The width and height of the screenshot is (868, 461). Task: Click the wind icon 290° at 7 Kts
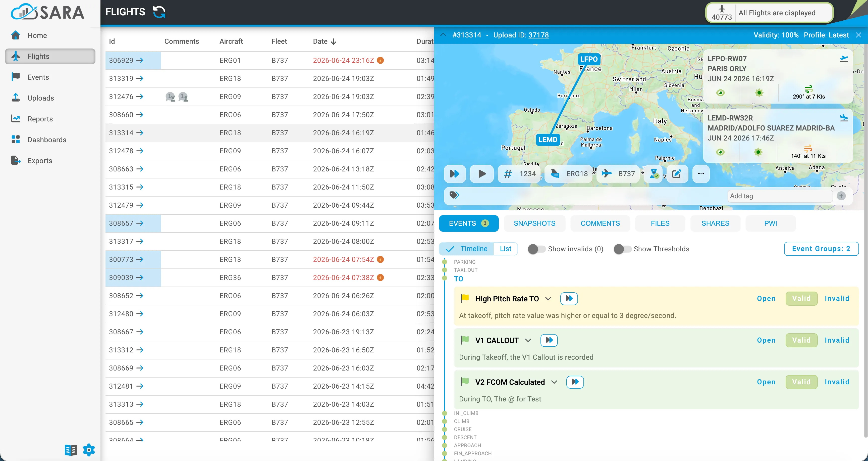[x=808, y=89]
